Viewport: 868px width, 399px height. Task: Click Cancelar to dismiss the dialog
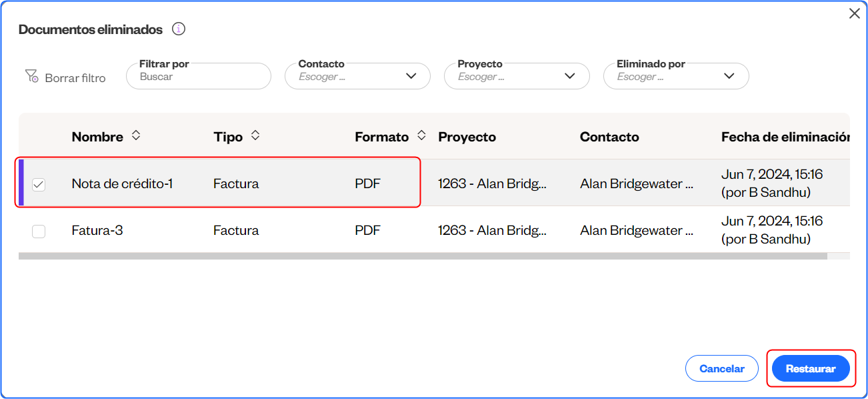click(x=721, y=368)
